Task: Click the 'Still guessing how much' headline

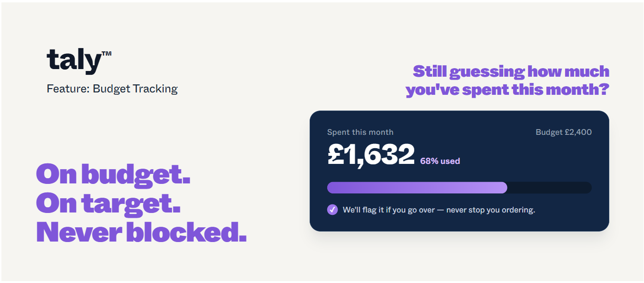Action: click(511, 71)
